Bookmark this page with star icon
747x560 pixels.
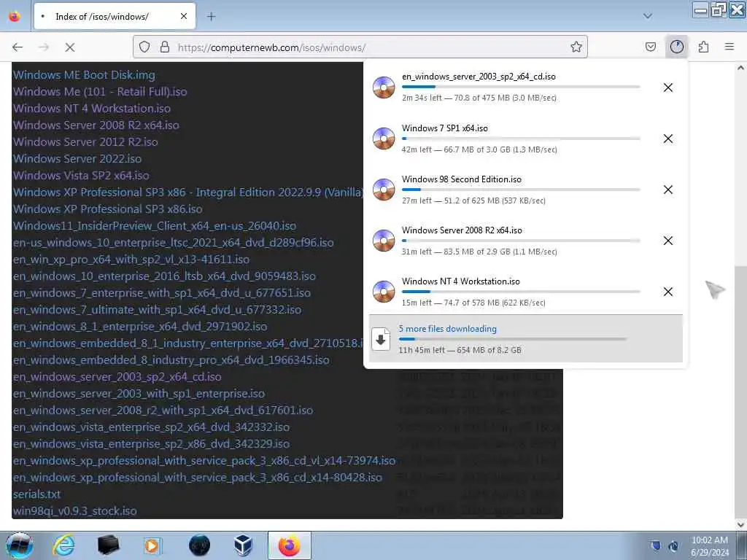click(x=576, y=47)
